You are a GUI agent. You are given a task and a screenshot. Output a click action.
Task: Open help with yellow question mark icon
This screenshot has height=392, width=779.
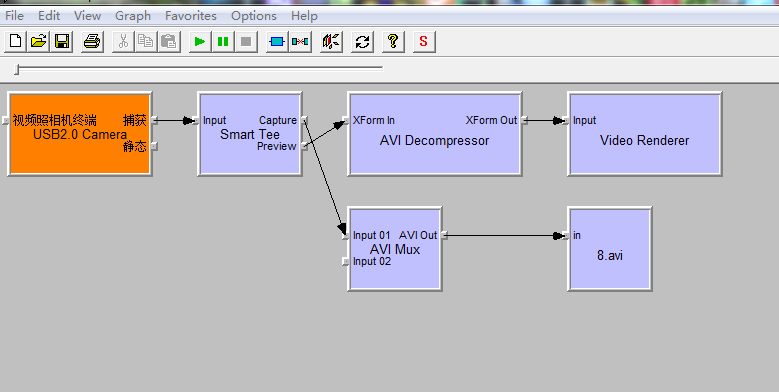click(393, 41)
